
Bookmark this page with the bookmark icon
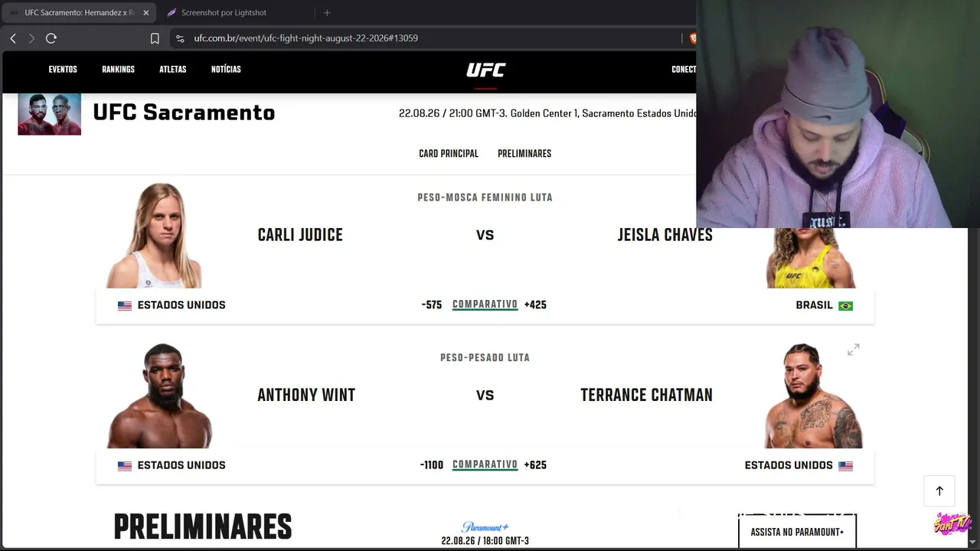(x=155, y=38)
